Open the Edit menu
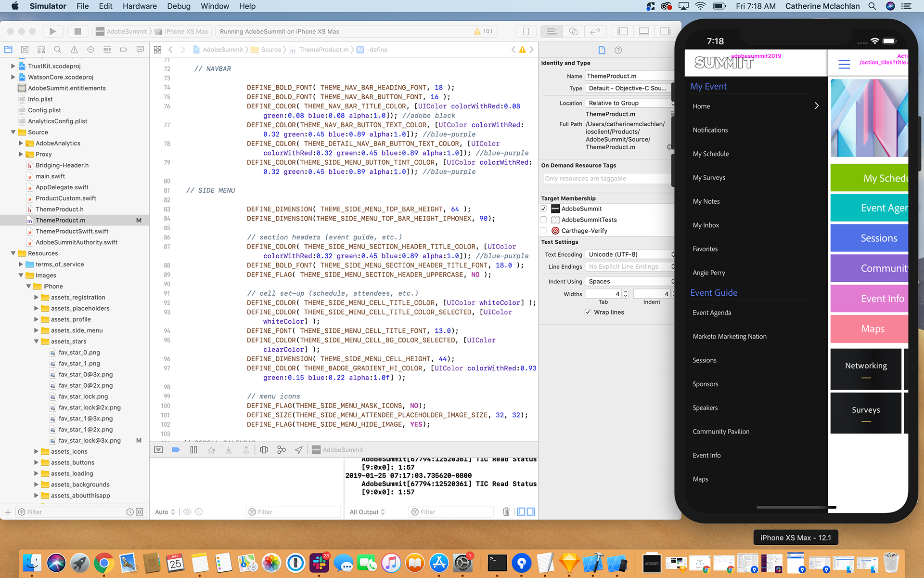This screenshot has height=578, width=924. pyautogui.click(x=105, y=6)
